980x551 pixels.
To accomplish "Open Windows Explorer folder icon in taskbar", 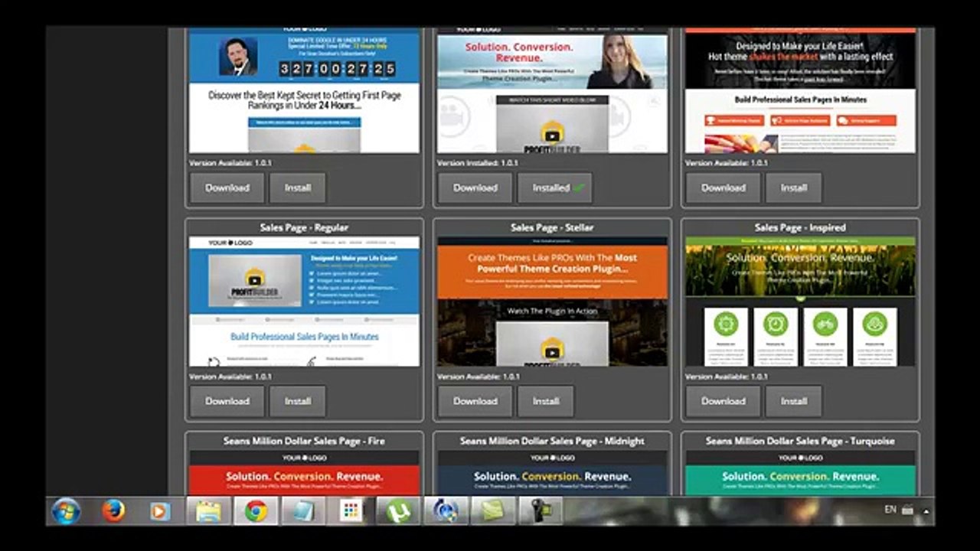I will pos(208,511).
